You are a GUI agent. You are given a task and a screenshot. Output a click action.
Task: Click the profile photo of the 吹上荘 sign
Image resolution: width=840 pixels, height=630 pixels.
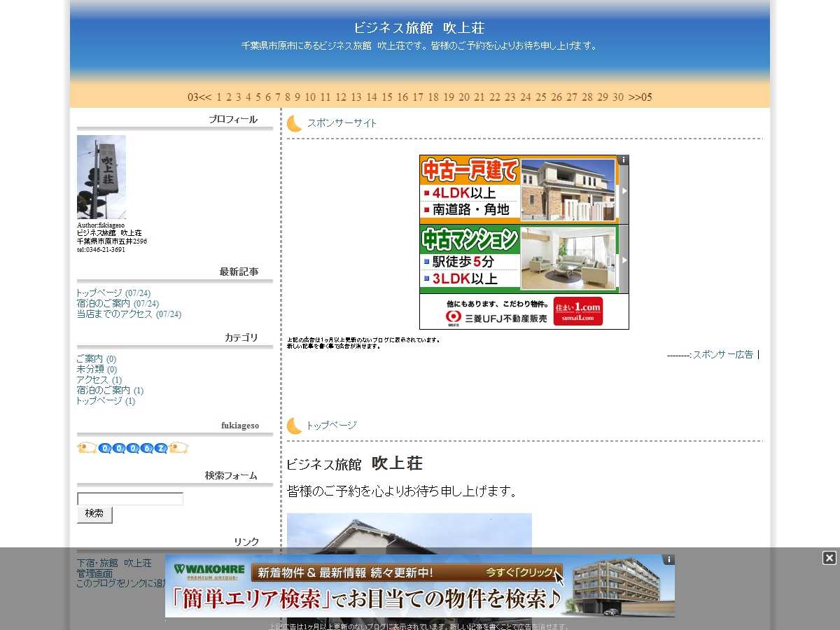point(101,177)
